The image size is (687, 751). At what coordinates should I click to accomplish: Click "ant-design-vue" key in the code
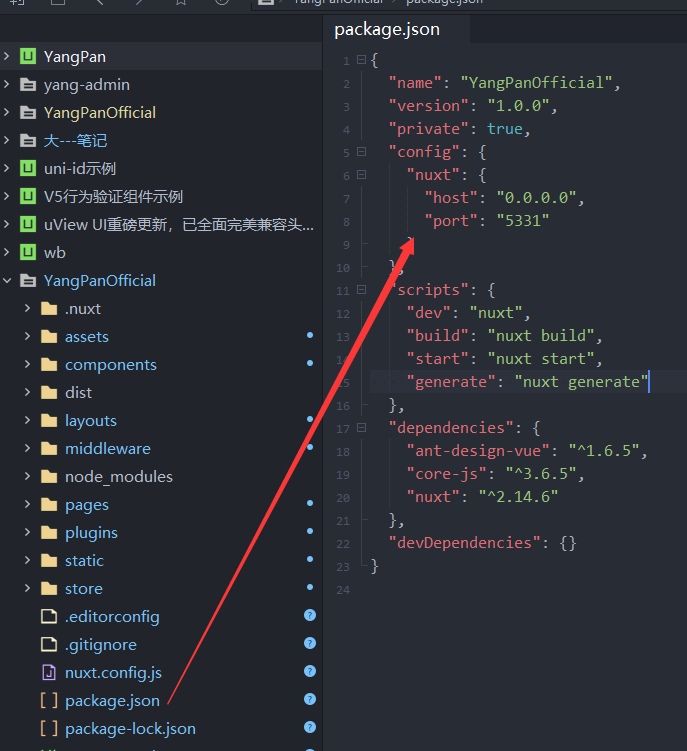tap(478, 451)
